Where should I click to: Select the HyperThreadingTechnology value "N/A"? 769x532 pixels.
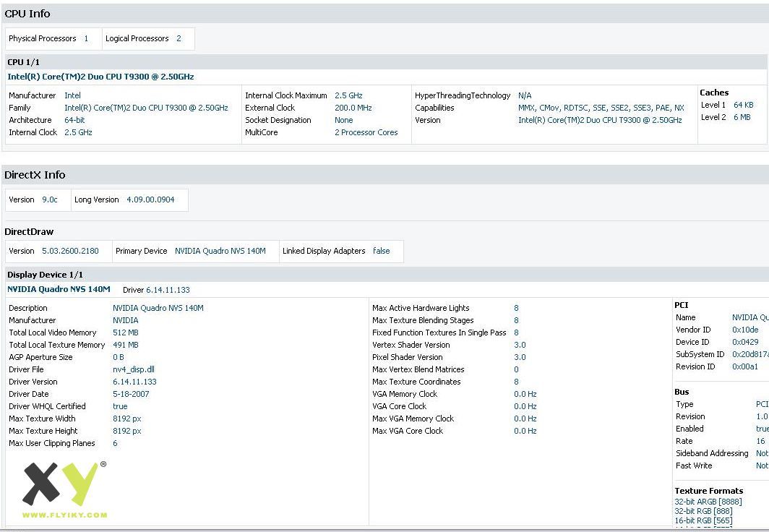[x=525, y=95]
